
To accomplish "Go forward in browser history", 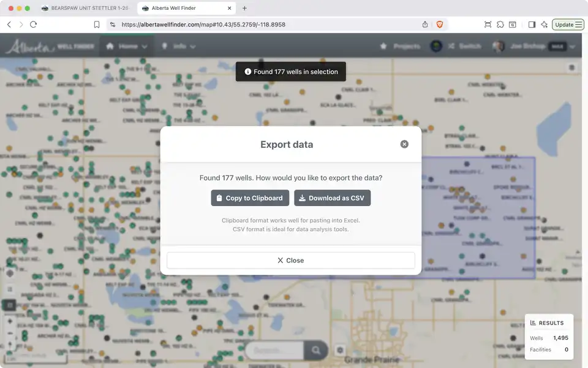I will coord(21,25).
